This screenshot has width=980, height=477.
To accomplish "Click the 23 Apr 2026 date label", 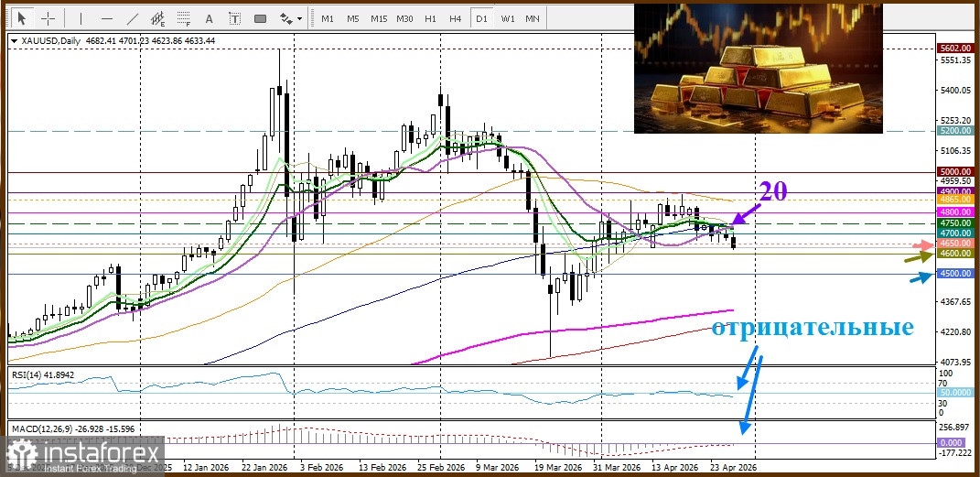I will click(735, 468).
